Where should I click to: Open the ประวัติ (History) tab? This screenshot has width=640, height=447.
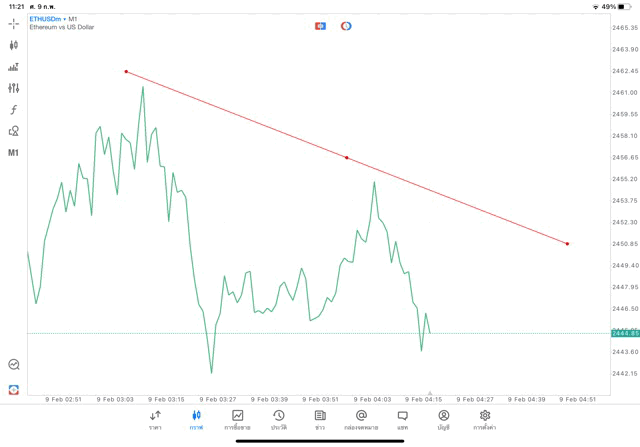(278, 420)
